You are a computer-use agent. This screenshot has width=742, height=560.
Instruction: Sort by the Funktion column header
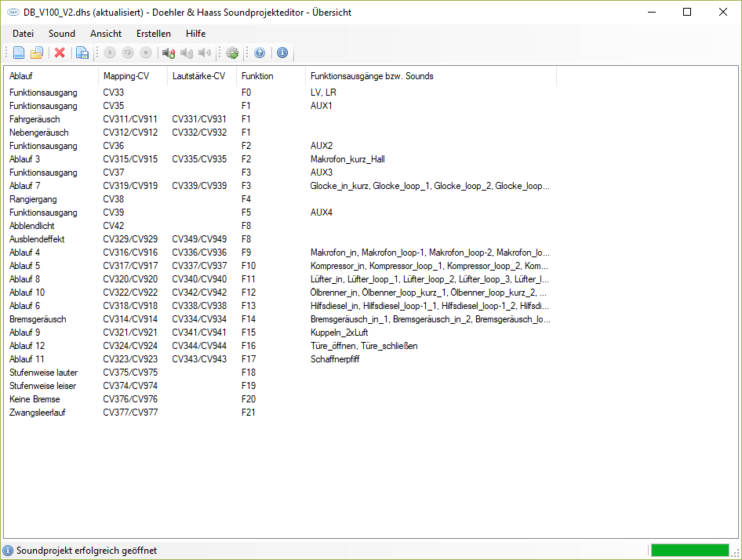[271, 76]
